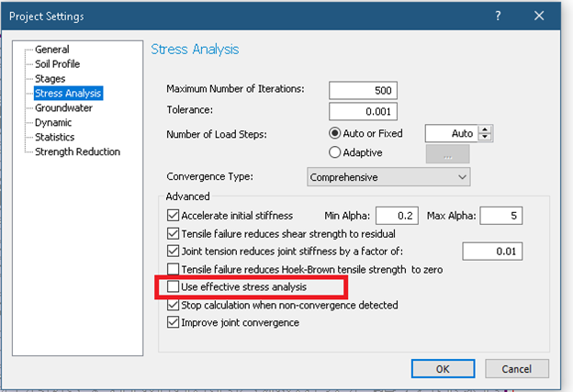
Task: Enable Hoek-Brown tensile strength to zero option
Action: 173,270
